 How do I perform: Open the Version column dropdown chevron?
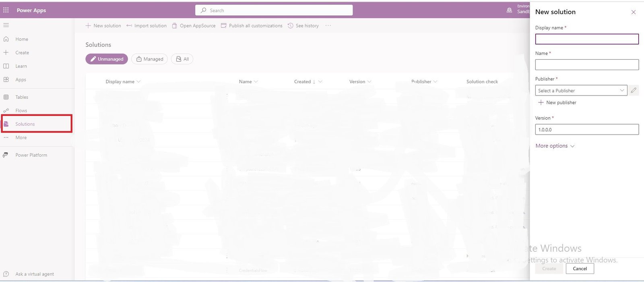pyautogui.click(x=369, y=81)
